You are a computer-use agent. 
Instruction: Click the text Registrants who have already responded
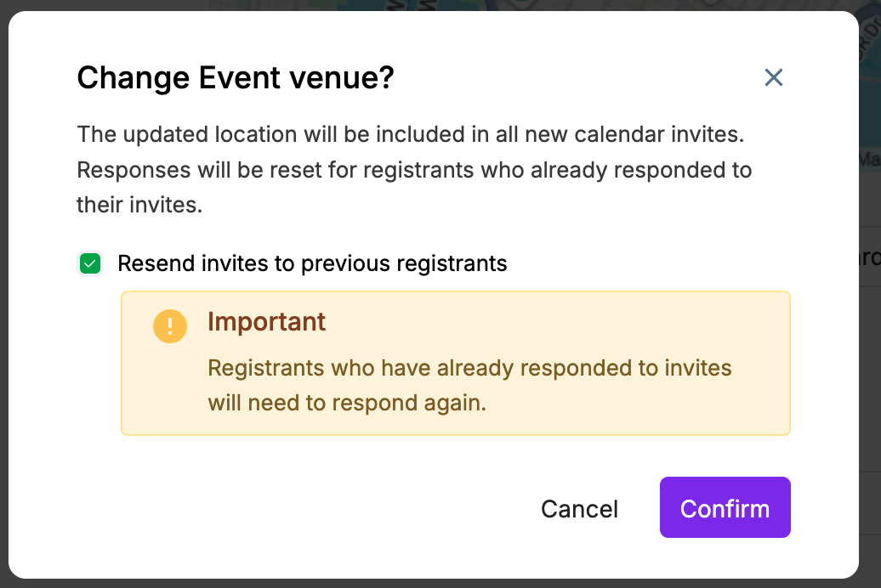pos(469,368)
